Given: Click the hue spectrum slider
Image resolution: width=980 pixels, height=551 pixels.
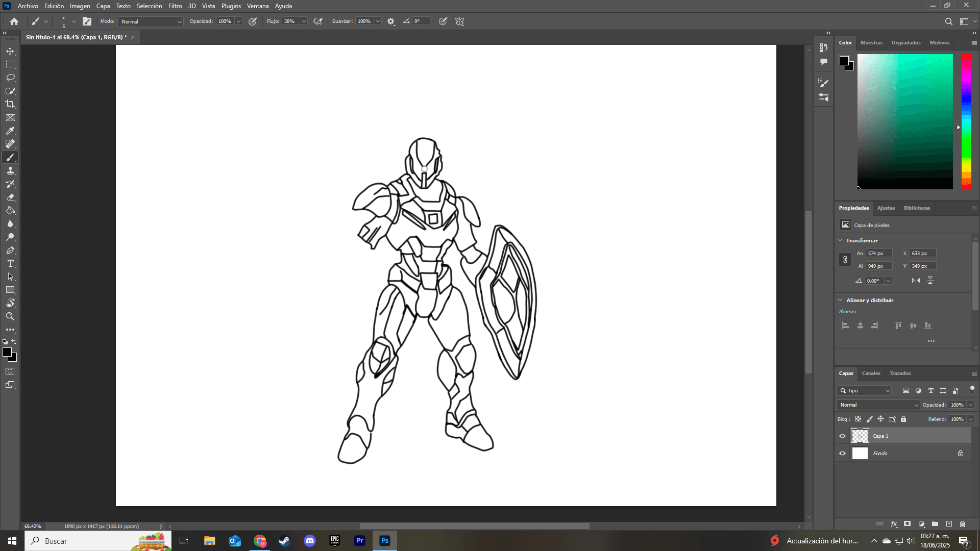Looking at the screenshot, I should click(966, 121).
